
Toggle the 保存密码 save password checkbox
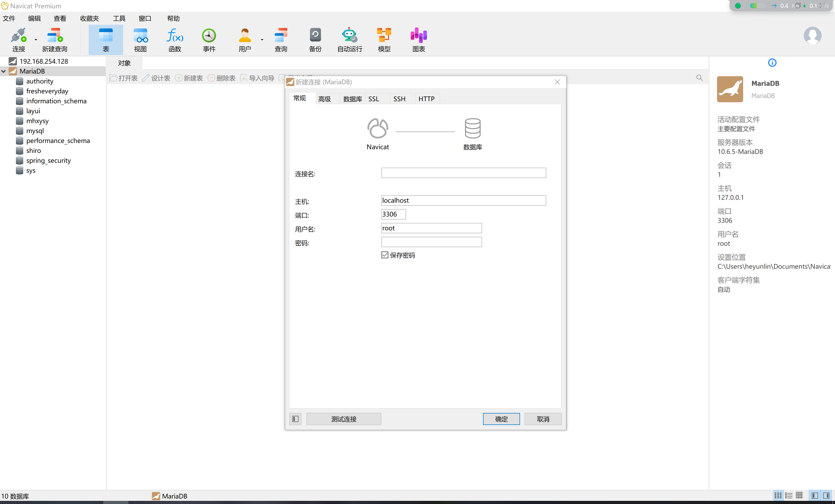pos(385,255)
